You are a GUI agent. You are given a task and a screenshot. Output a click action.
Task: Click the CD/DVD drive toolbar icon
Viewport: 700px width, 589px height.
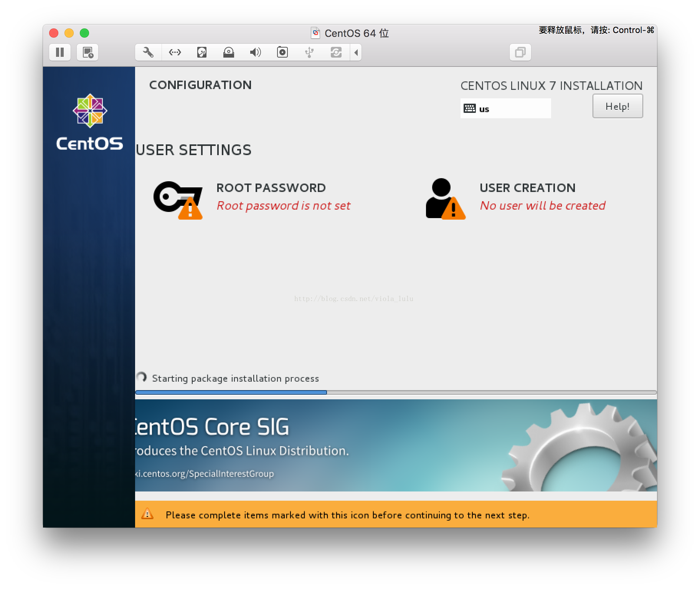coord(229,52)
